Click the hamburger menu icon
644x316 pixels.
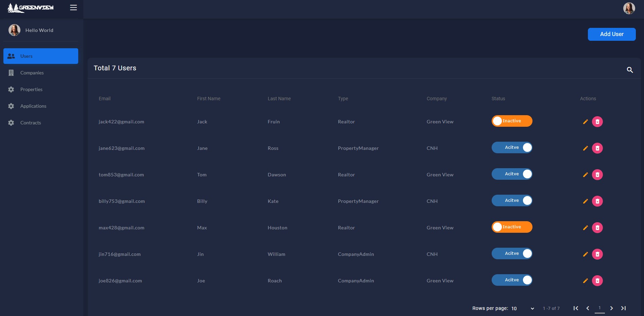coord(73,7)
